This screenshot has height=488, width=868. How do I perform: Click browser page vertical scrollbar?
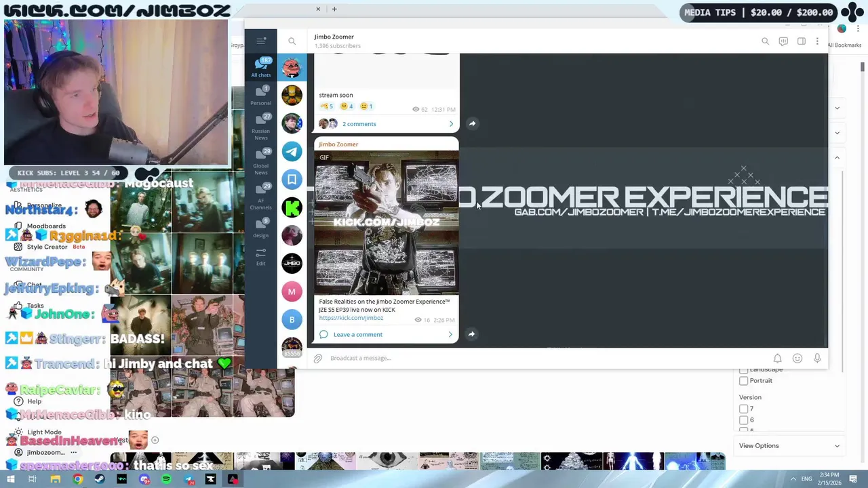tap(863, 66)
